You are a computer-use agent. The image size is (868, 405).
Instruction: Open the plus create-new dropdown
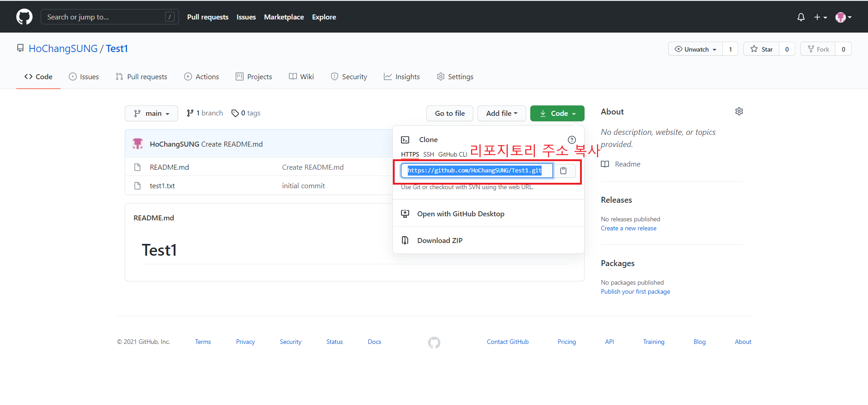pyautogui.click(x=821, y=17)
